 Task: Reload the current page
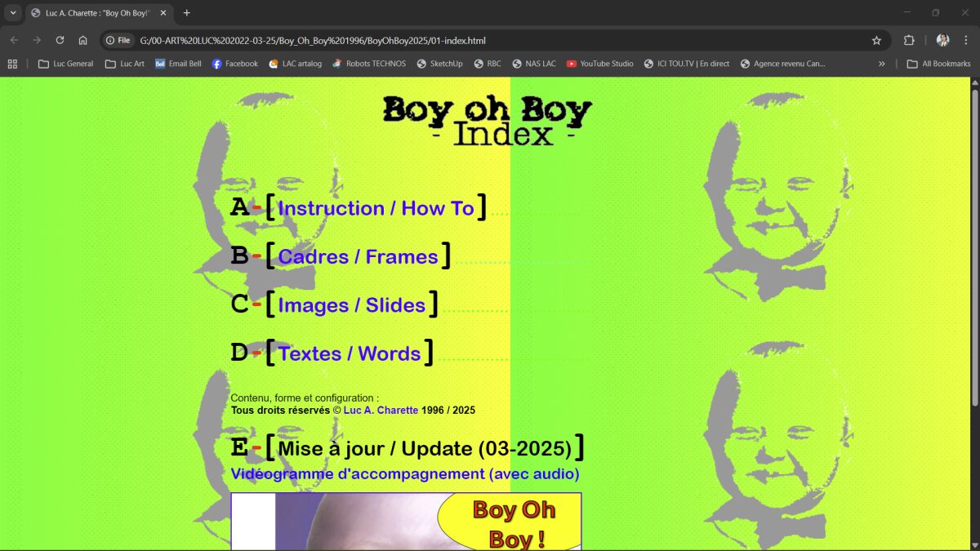[59, 39]
